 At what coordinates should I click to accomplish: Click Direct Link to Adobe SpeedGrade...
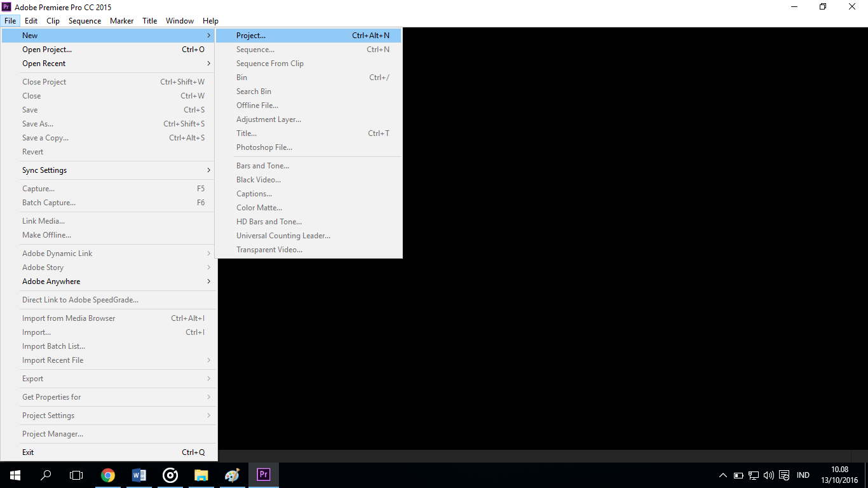point(109,300)
